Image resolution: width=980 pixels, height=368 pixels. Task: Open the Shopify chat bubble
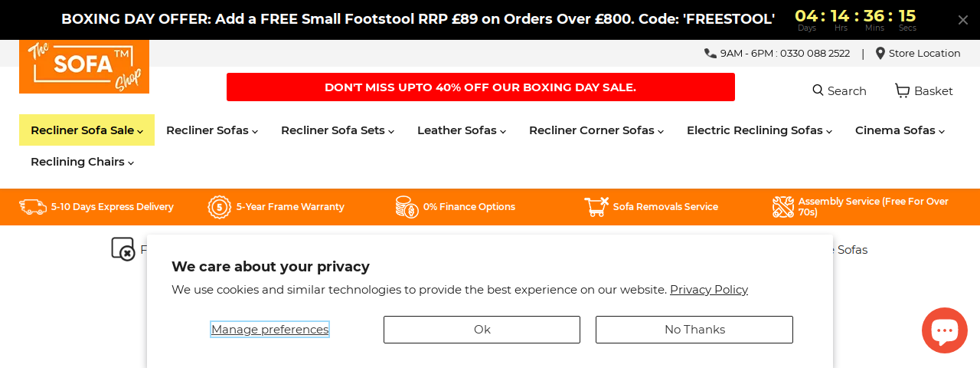pyautogui.click(x=944, y=330)
